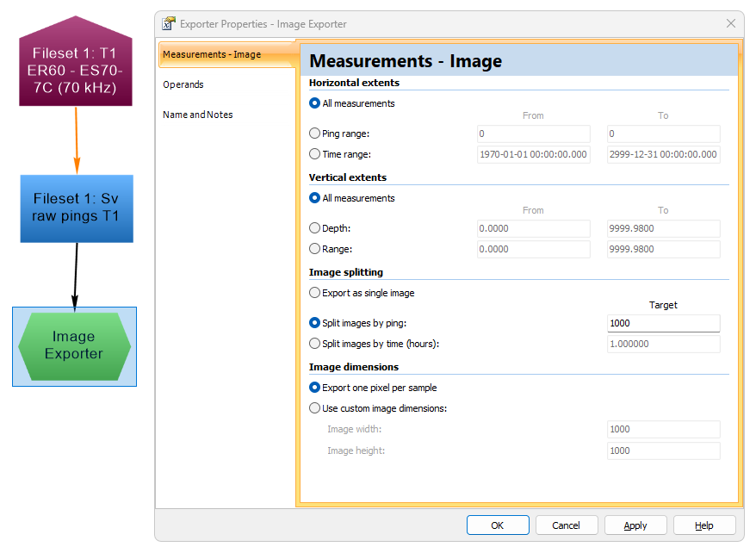Select the Sv raw pings T1 node
The width and height of the screenshot is (756, 553).
coord(77,208)
